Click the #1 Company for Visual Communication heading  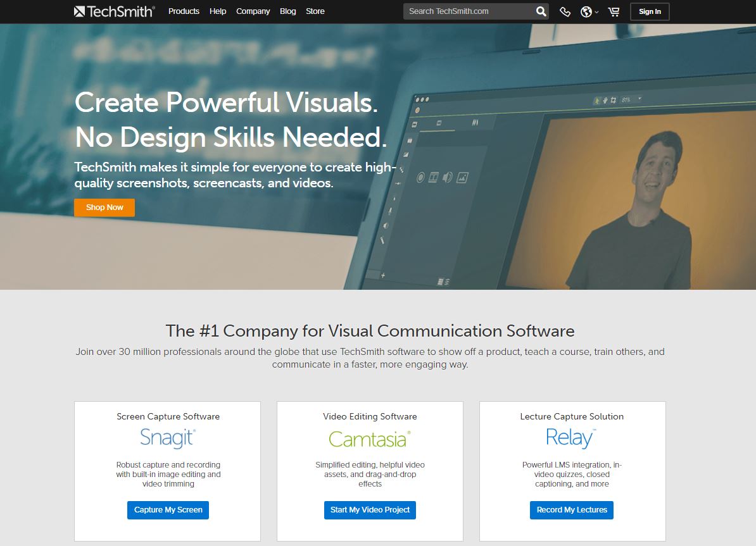(x=370, y=331)
